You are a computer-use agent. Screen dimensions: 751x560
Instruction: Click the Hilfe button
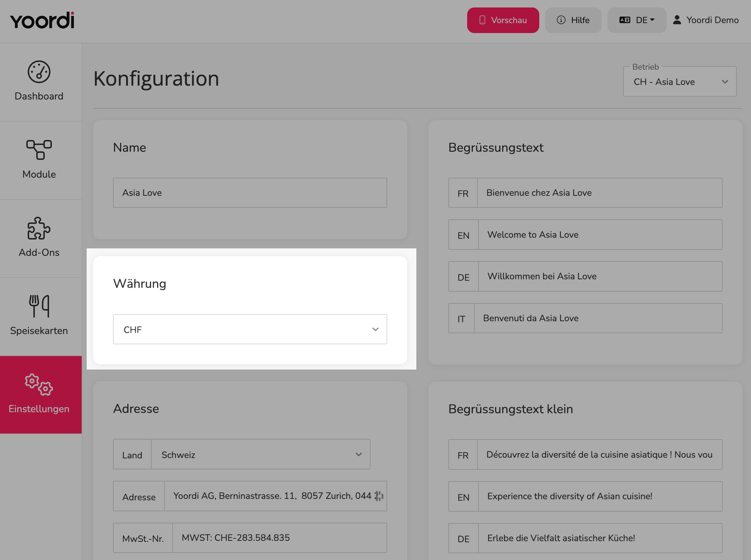point(573,20)
